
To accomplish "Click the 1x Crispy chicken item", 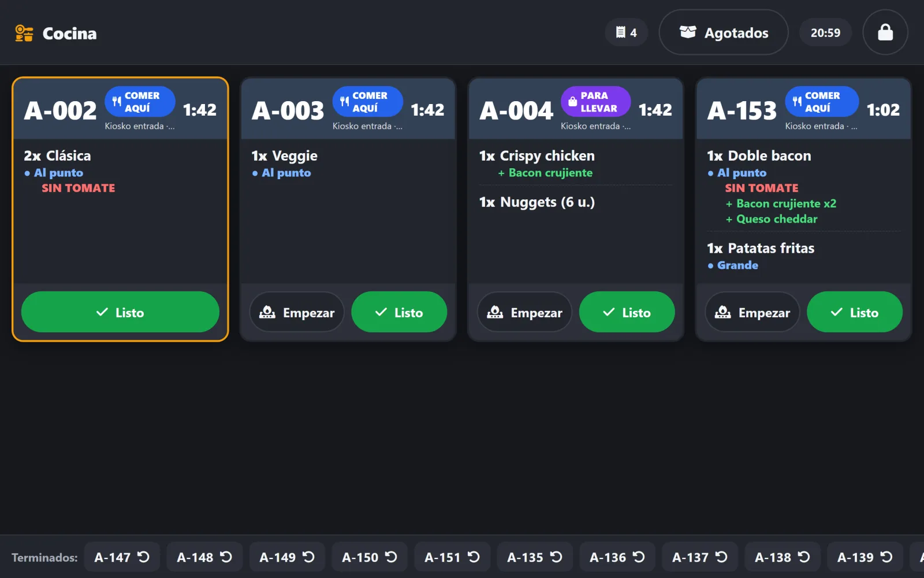I will 536,156.
